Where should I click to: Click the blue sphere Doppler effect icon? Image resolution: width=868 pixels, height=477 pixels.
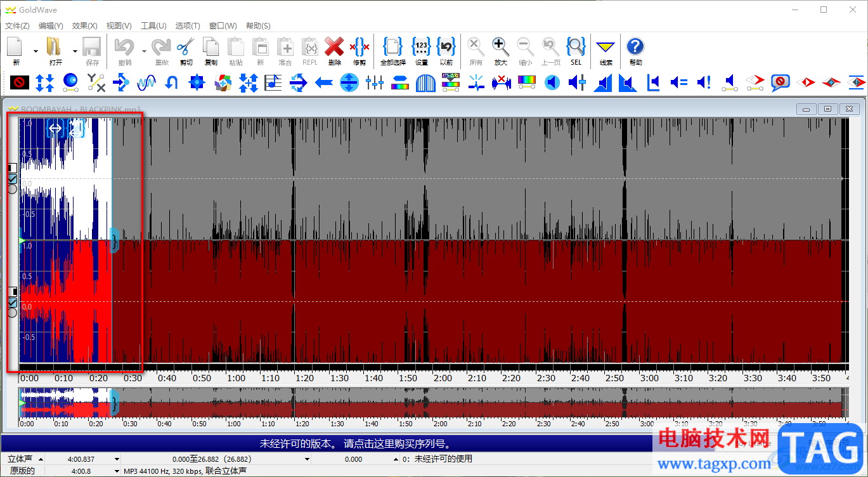coord(70,82)
